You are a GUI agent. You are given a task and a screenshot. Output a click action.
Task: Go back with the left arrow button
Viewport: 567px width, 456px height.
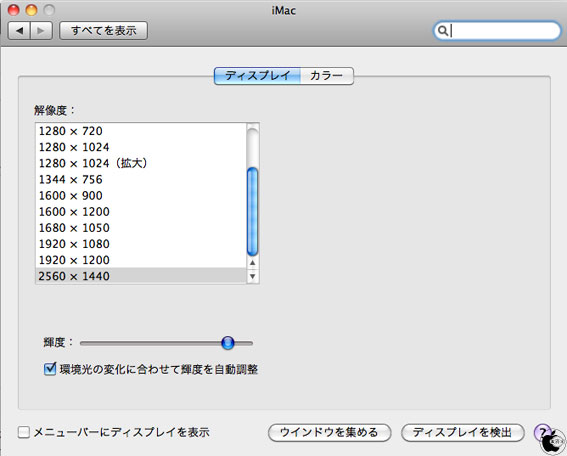(x=20, y=31)
